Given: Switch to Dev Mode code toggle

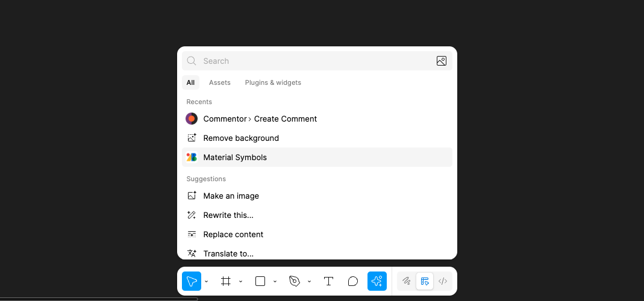Looking at the screenshot, I should click(443, 281).
